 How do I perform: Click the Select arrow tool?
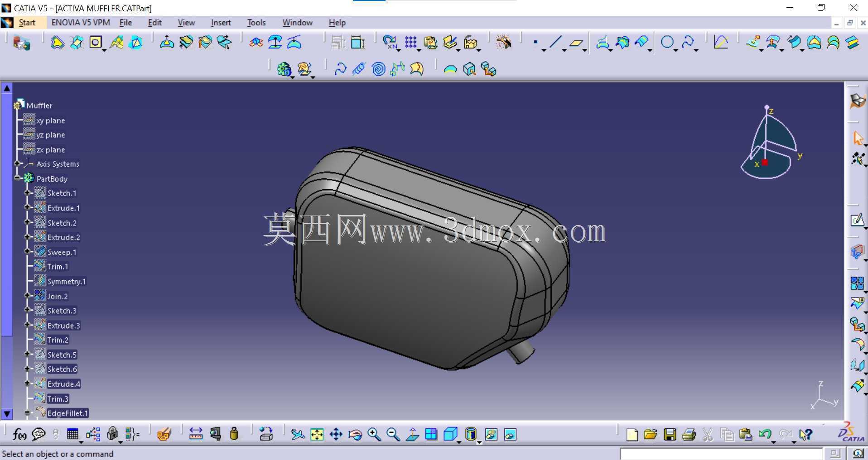click(x=858, y=138)
